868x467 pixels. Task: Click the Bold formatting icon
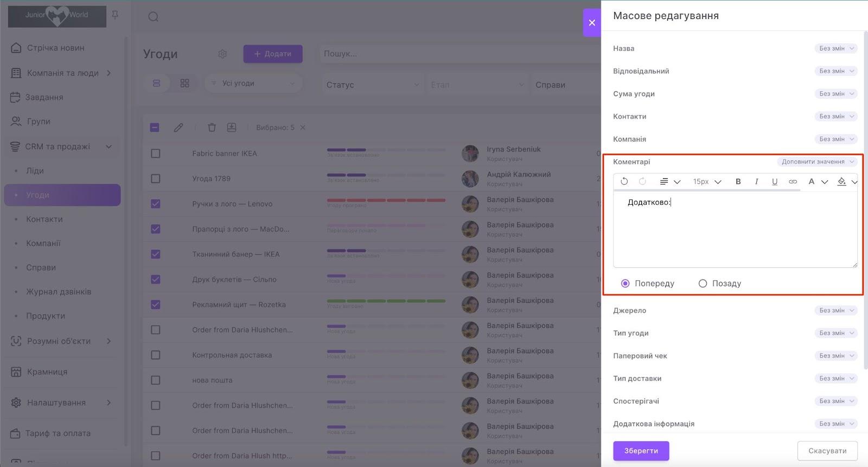point(738,181)
